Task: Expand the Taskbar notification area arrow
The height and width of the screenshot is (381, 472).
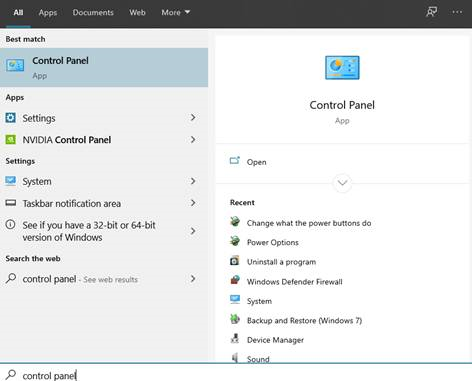Action: pos(193,203)
